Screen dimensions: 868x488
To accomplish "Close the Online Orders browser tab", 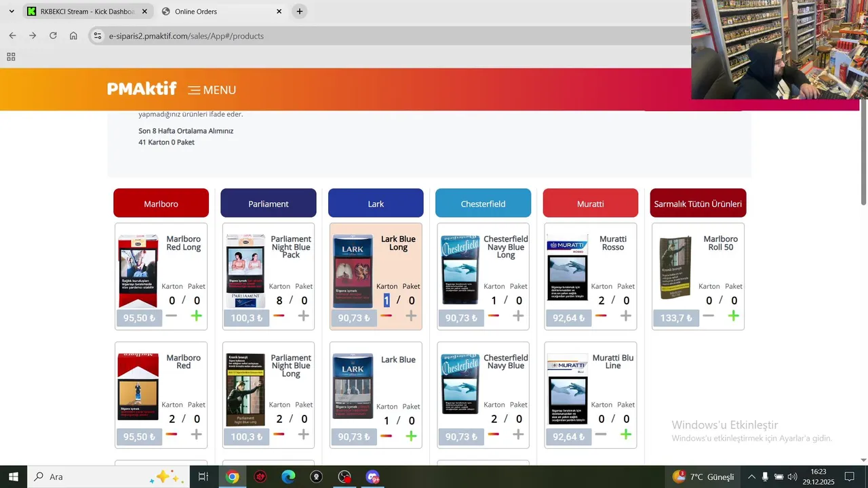I will 279,12.
